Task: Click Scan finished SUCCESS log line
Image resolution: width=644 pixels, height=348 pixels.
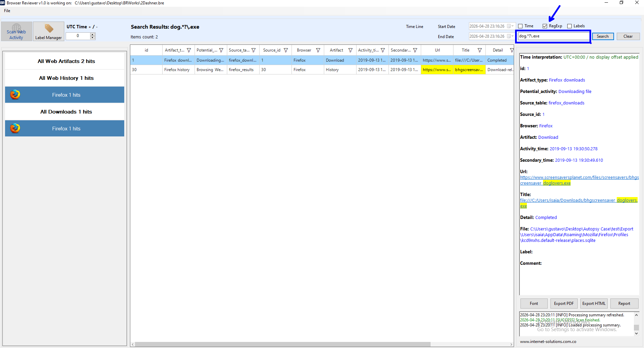Action: (x=560, y=320)
